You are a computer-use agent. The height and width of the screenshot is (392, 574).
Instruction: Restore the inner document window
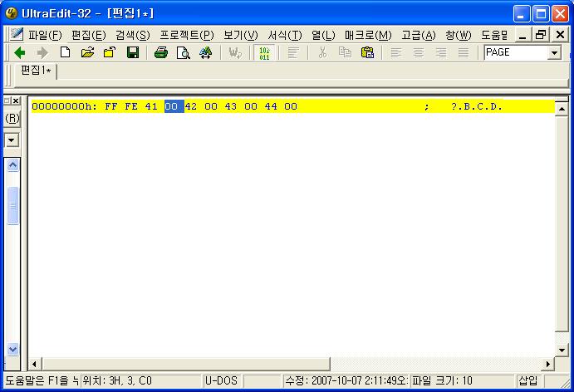[541, 35]
